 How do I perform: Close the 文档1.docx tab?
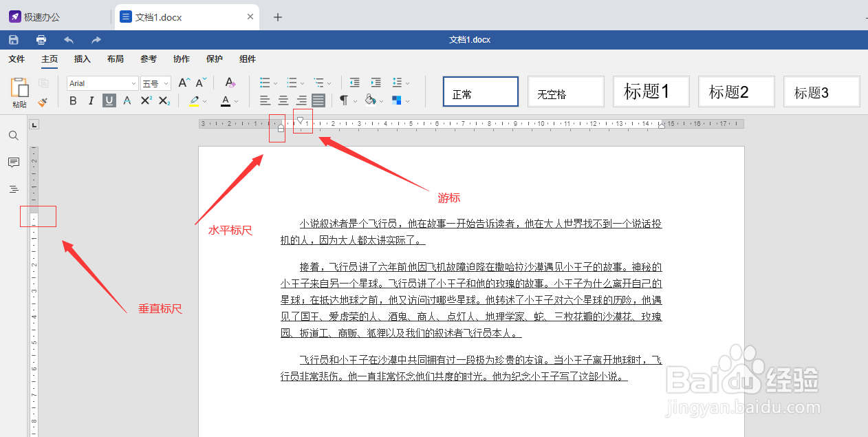click(x=250, y=17)
